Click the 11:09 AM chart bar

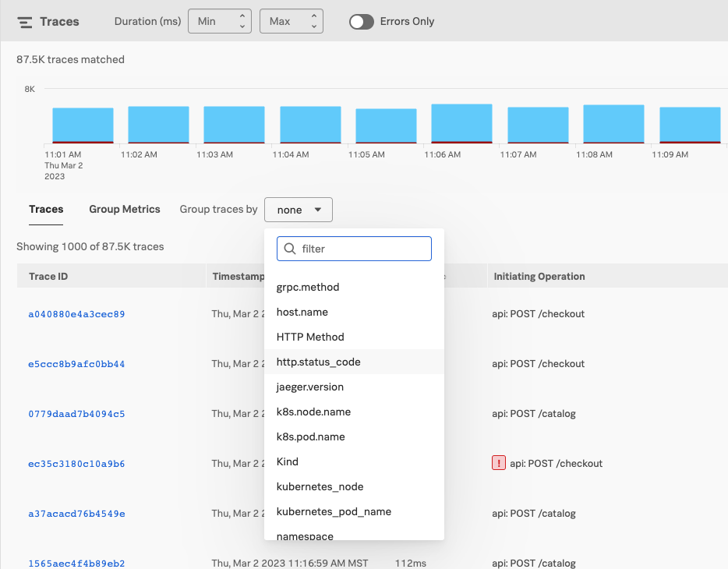[690, 125]
